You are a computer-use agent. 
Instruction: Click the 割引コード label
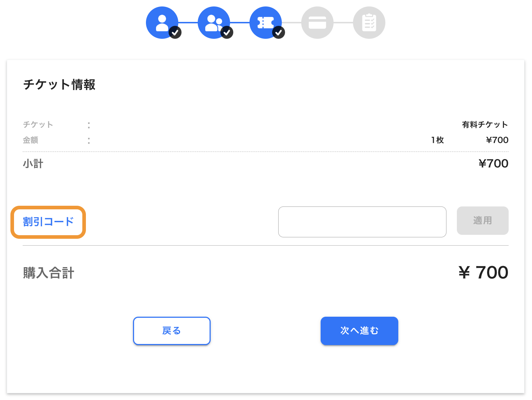(49, 222)
